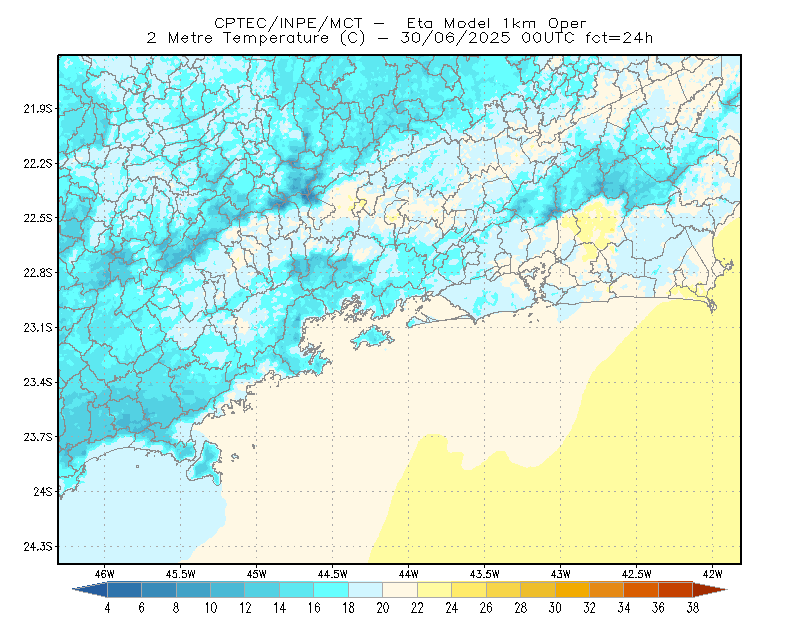Click the 22-24 light yellow colorbar swatch

(435, 590)
